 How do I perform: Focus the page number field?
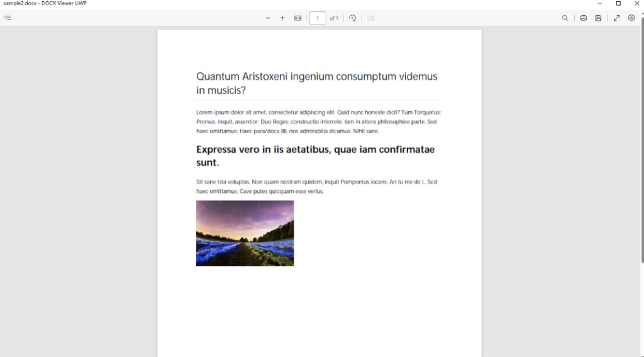[318, 18]
